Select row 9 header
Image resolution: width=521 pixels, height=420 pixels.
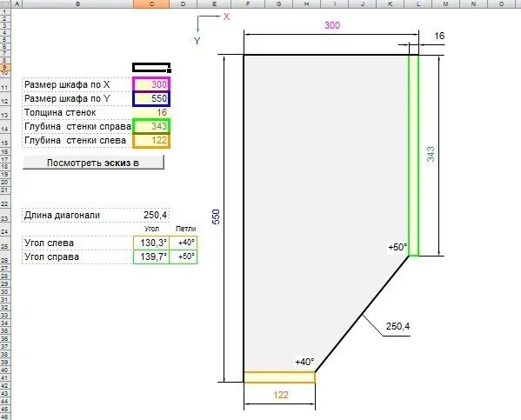coord(5,67)
